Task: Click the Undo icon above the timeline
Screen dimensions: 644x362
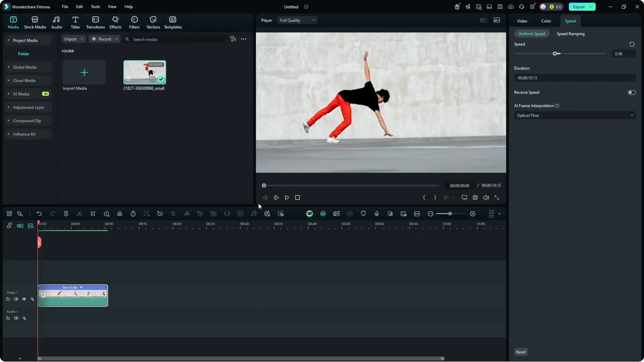Action: point(39,214)
